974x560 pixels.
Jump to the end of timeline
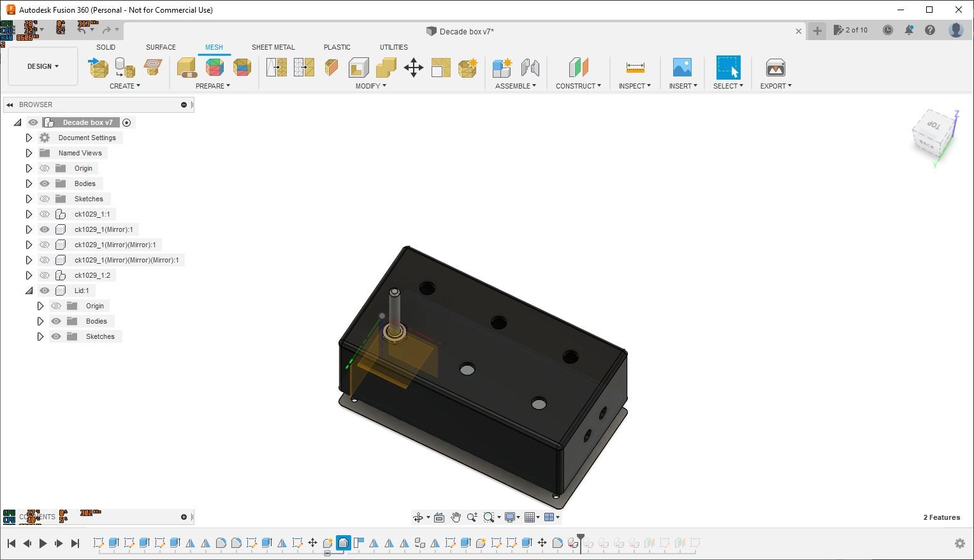(x=75, y=543)
